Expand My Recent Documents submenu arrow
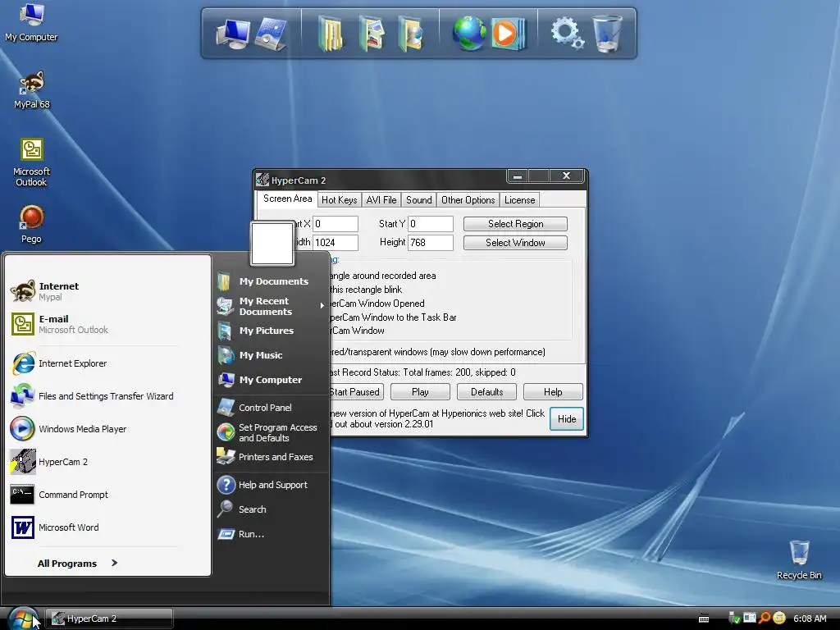This screenshot has height=630, width=840. point(322,305)
